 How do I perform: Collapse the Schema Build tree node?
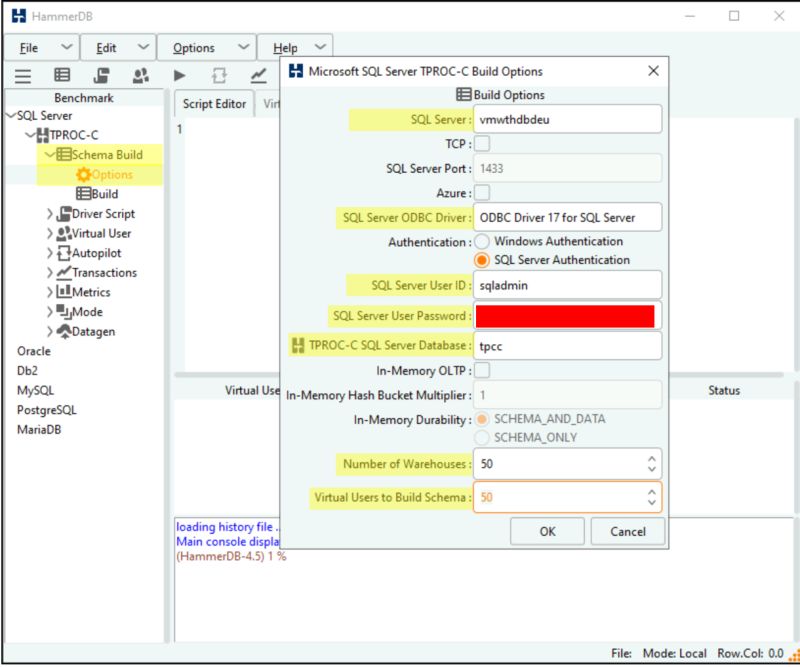50,154
